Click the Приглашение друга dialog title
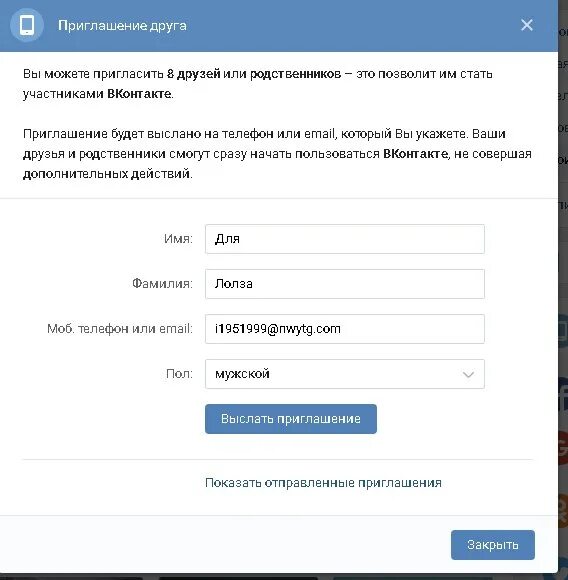The width and height of the screenshot is (568, 580). coord(122,26)
